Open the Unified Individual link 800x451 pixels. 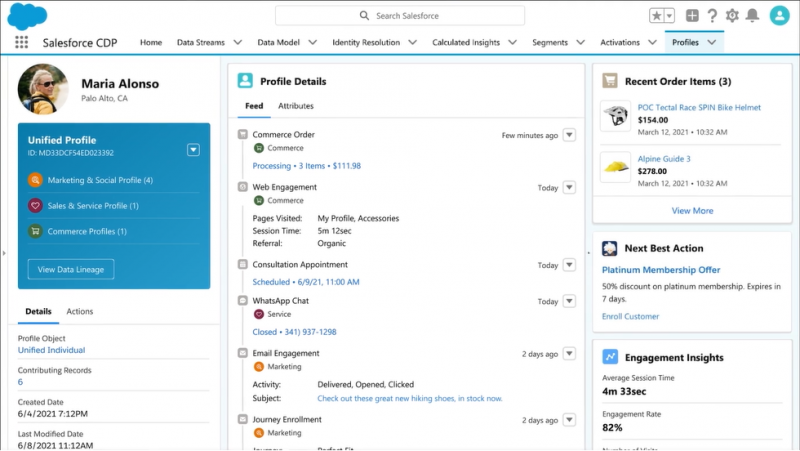(x=52, y=350)
